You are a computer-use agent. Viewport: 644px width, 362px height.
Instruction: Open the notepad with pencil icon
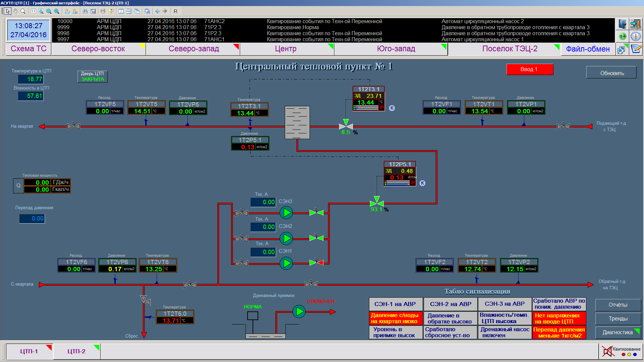[x=636, y=49]
